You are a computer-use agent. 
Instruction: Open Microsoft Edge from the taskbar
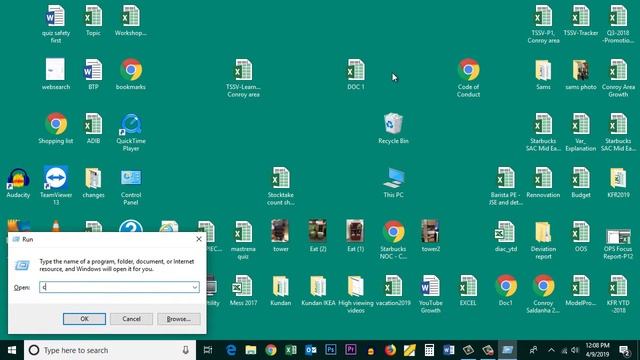(x=231, y=350)
